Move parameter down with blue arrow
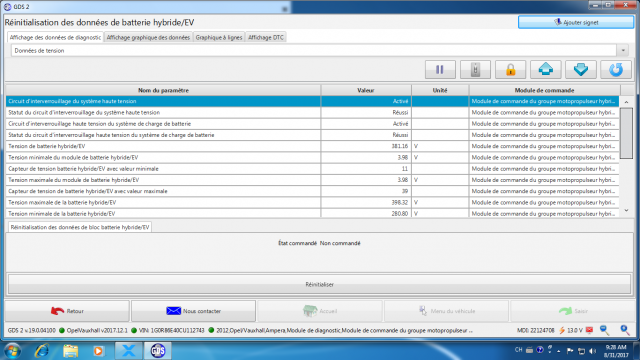The image size is (640, 360). tap(580, 70)
